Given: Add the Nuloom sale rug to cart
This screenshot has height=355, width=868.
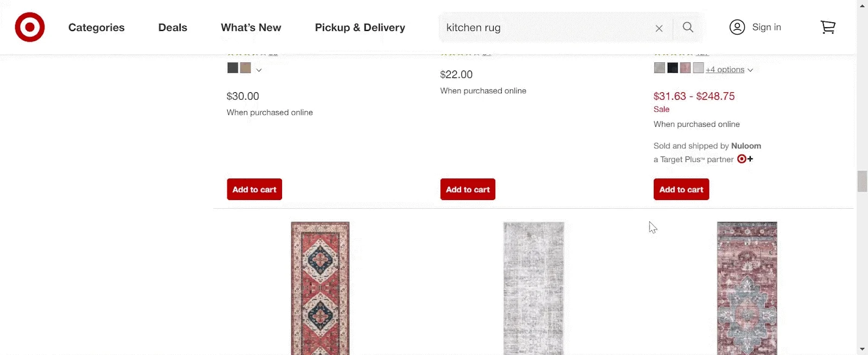Looking at the screenshot, I should click(x=681, y=189).
